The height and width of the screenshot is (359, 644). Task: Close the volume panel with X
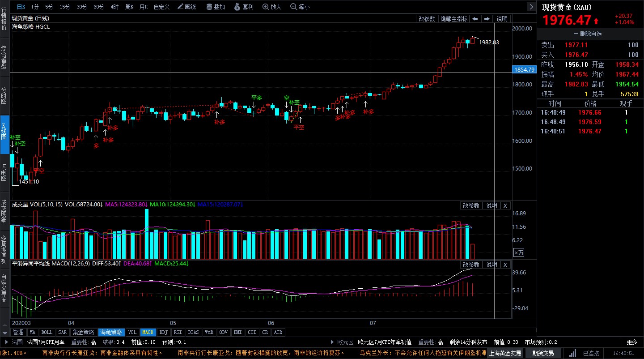point(505,205)
